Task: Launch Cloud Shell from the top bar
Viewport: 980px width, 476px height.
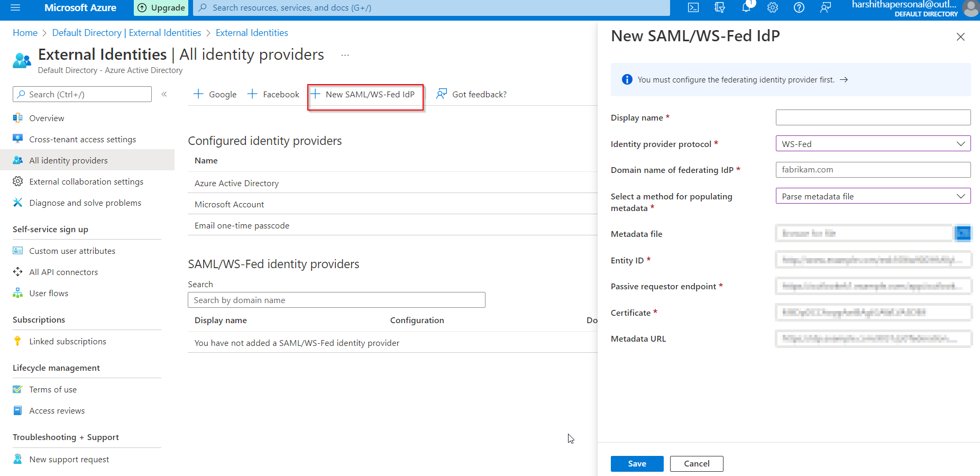Action: pyautogui.click(x=693, y=8)
